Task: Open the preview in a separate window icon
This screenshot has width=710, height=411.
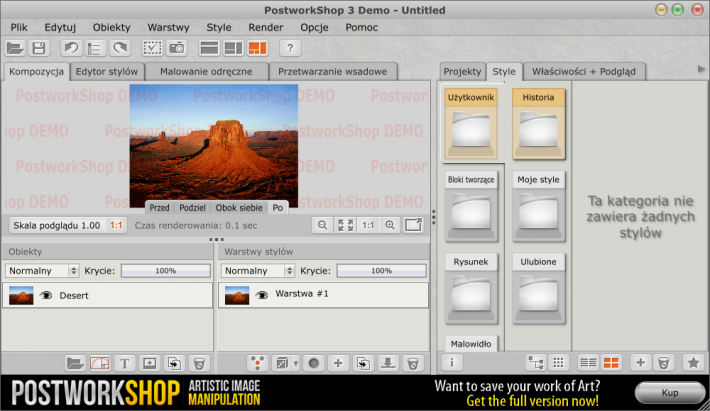Action: pos(413,225)
